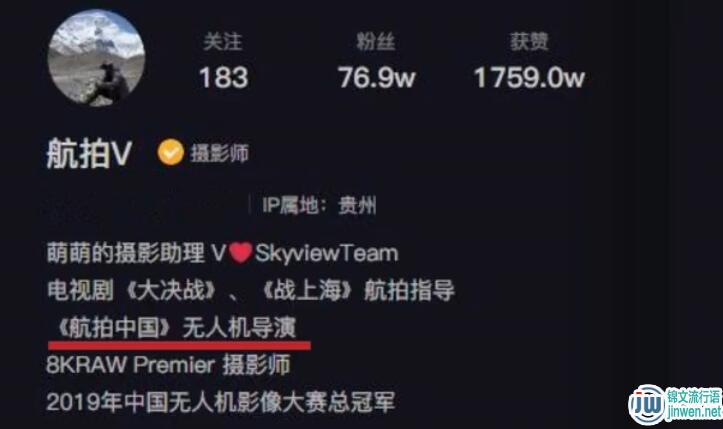Click the 萌萌的摄影助理 V bio line
Image resolution: width=723 pixels, height=429 pixels.
(137, 253)
